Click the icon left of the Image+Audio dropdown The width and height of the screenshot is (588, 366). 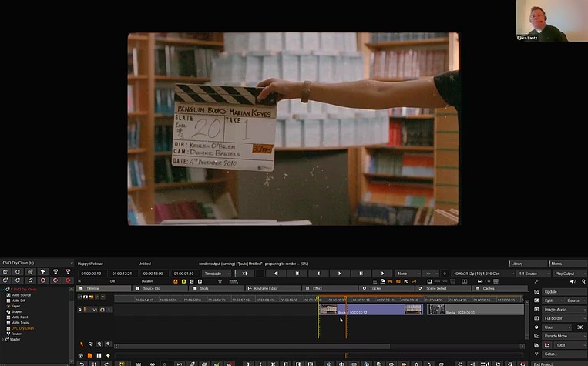[x=536, y=310]
